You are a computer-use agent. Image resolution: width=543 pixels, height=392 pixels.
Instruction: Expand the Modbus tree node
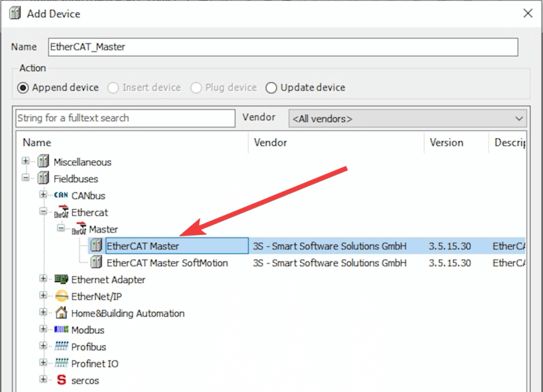pyautogui.click(x=43, y=329)
